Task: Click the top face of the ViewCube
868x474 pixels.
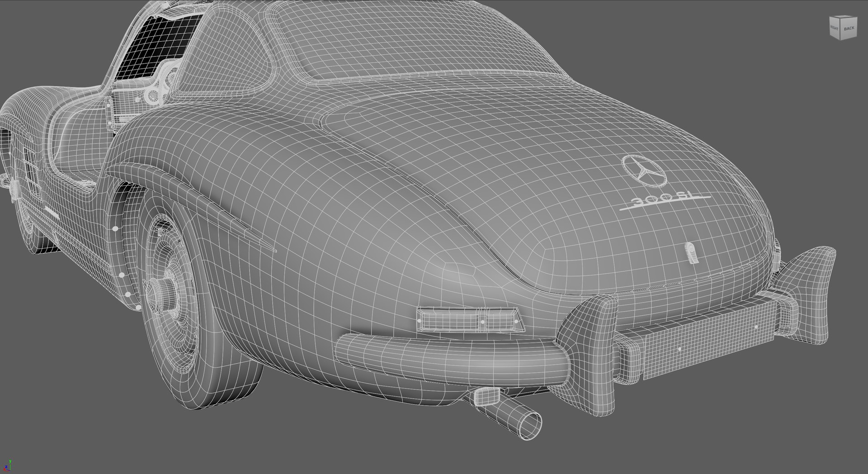Action: coord(843,17)
